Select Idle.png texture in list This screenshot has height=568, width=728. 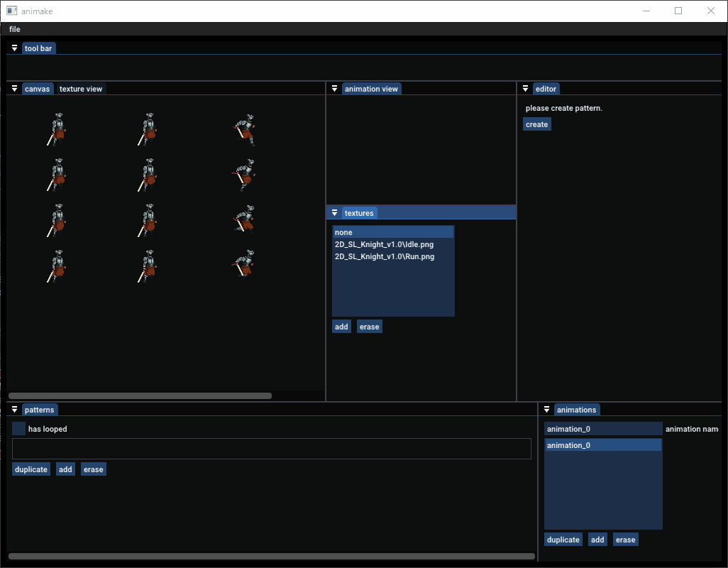pyautogui.click(x=393, y=244)
